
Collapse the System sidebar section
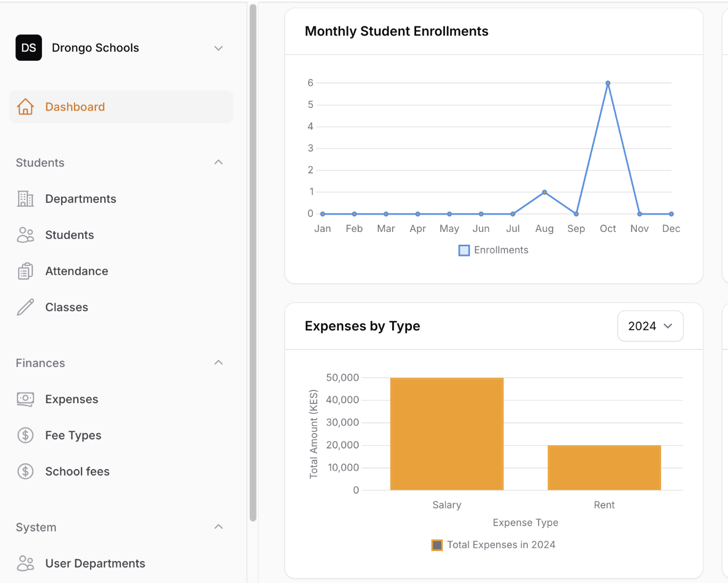[218, 527]
